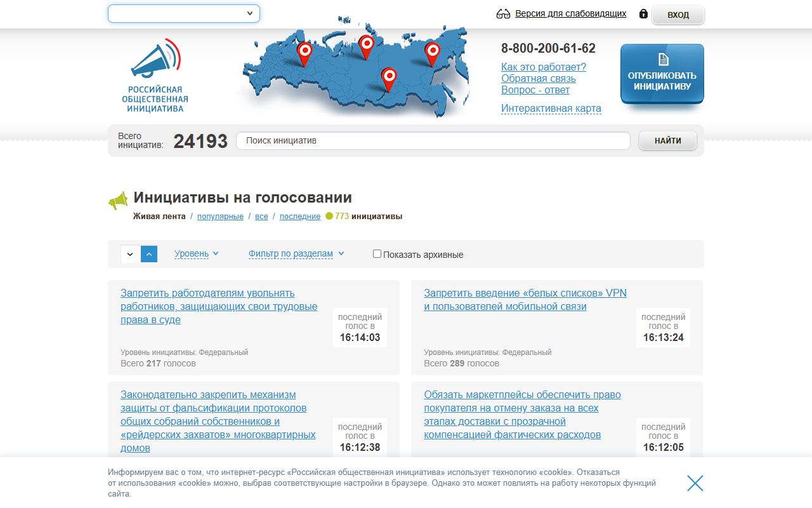The width and height of the screenshot is (812, 508).
Task: Select the последние tab
Action: [x=300, y=217]
